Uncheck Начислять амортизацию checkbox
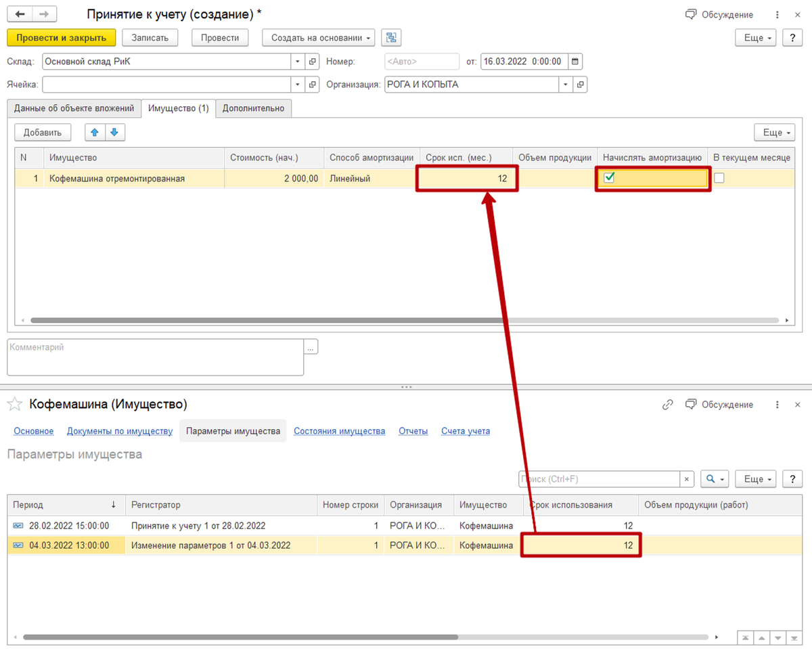This screenshot has width=812, height=649. 609,178
